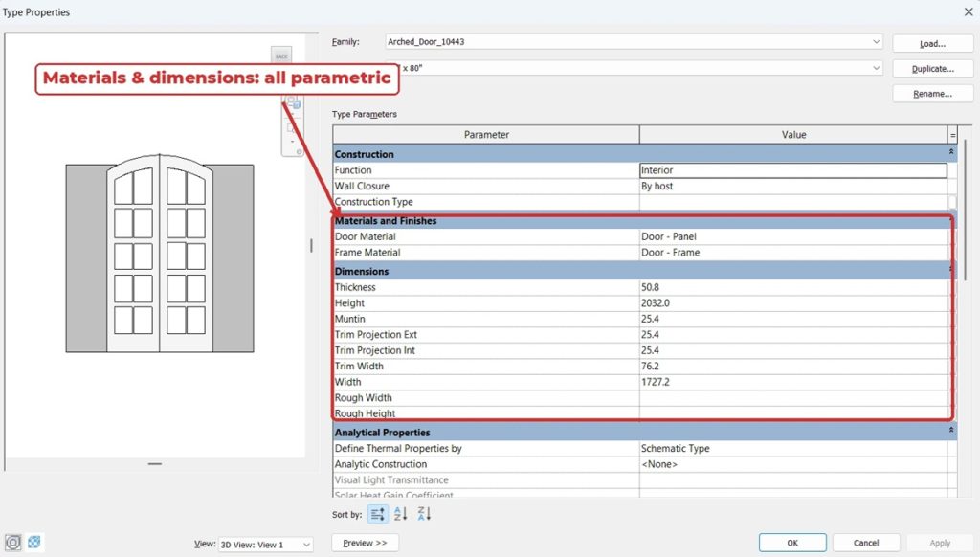Image resolution: width=980 pixels, height=557 pixels.
Task: Click the Analytic Construction value <None>
Action: [793, 464]
